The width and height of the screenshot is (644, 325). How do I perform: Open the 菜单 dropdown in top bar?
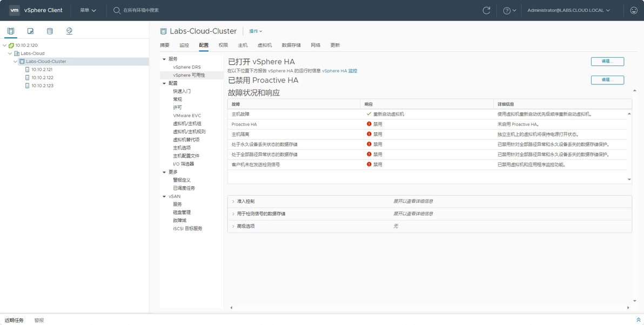(x=88, y=10)
